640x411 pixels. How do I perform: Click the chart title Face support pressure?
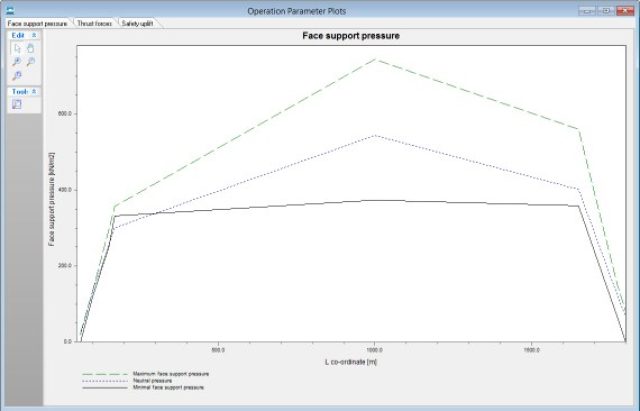click(x=351, y=36)
